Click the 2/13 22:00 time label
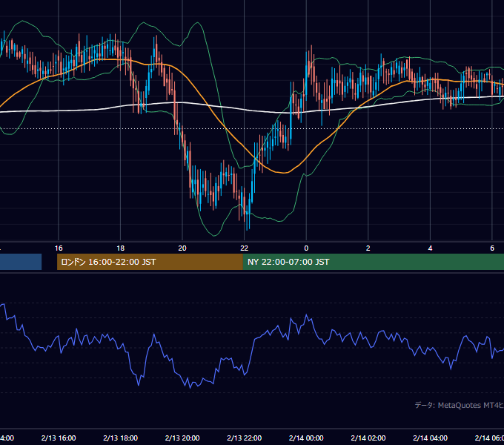The width and height of the screenshot is (504, 445). (245, 438)
